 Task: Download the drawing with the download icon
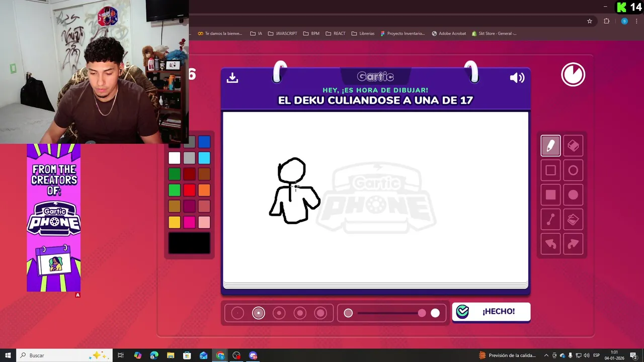click(232, 77)
